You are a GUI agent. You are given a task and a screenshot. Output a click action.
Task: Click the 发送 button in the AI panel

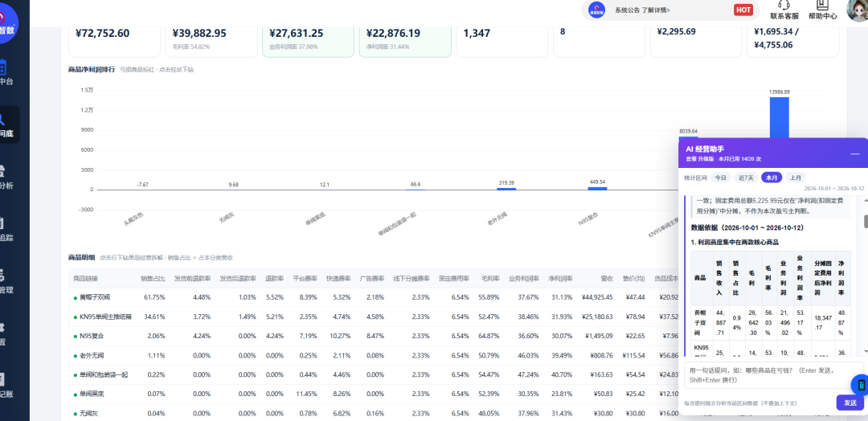coord(850,403)
